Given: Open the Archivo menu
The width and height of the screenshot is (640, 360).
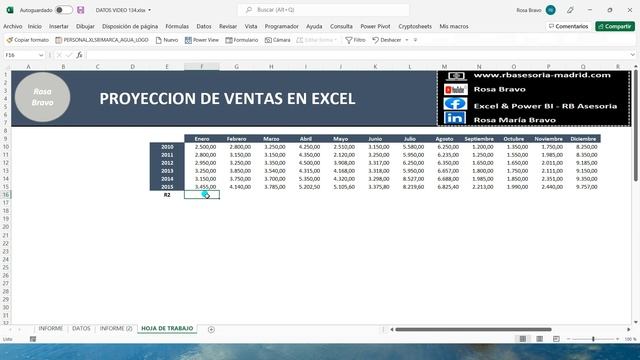Looking at the screenshot, I should [x=13, y=26].
